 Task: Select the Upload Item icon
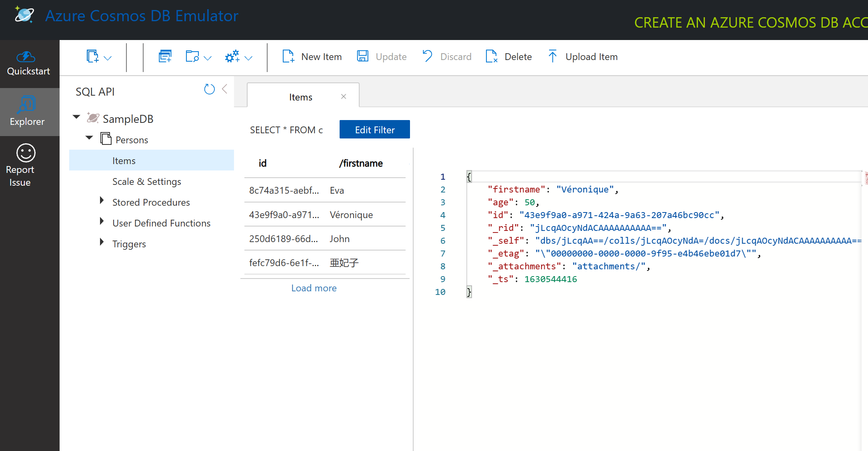click(x=552, y=56)
